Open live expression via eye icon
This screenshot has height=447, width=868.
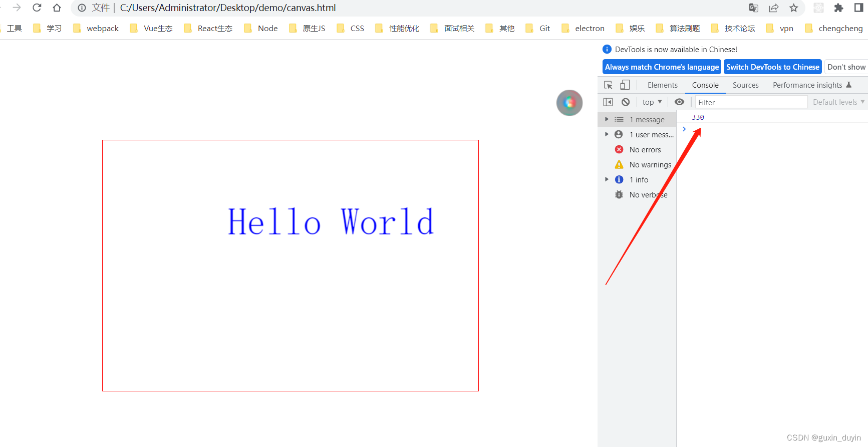(x=679, y=102)
